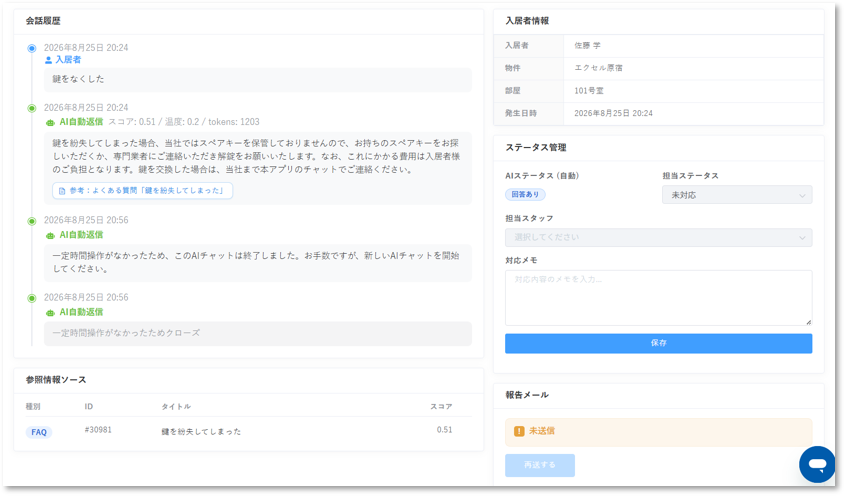Viewport: 845px width, 496px height.
Task: Click the score 0.51 in source table
Action: click(x=444, y=430)
